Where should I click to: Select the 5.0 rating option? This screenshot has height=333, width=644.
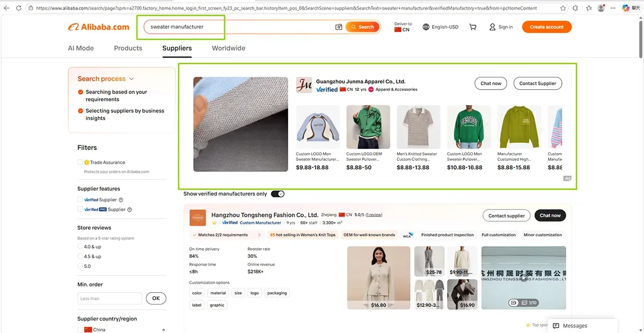(80, 266)
